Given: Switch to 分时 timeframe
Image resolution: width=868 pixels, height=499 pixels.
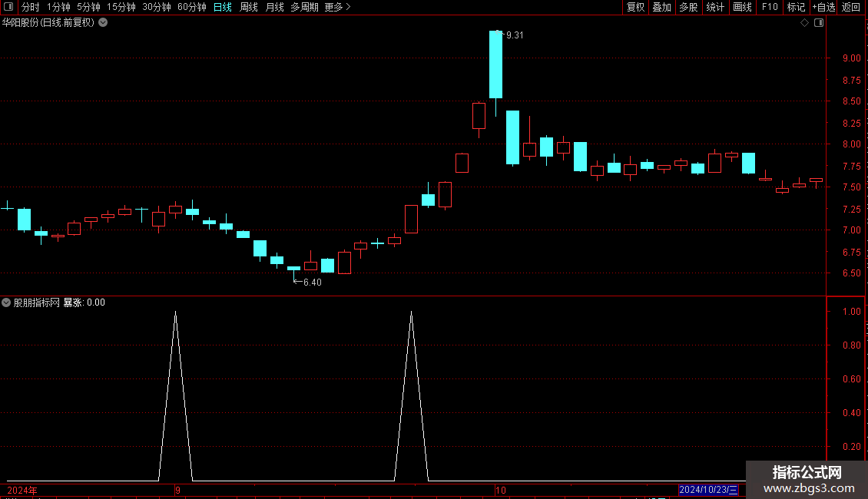Looking at the screenshot, I should [x=30, y=7].
